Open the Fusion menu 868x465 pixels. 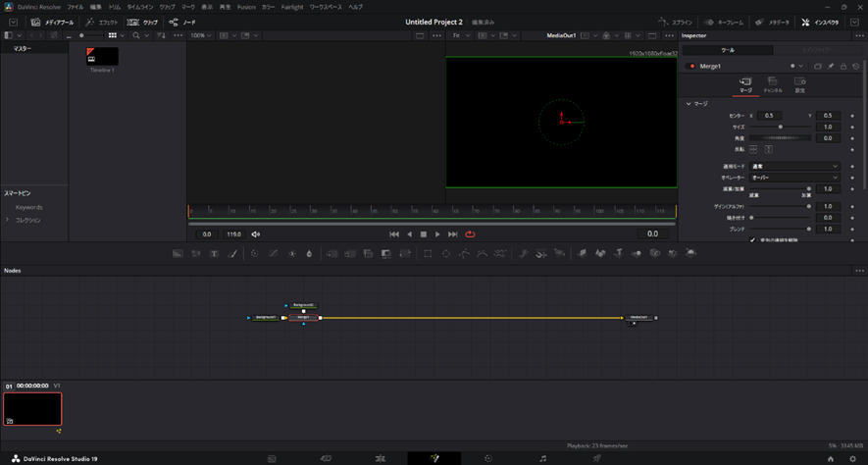coord(246,7)
